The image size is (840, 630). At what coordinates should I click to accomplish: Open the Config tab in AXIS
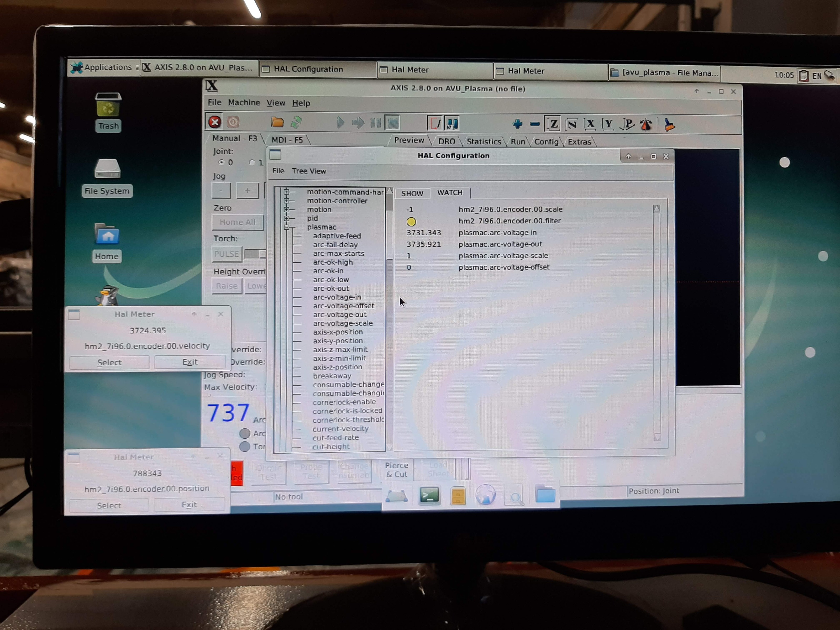click(x=546, y=142)
